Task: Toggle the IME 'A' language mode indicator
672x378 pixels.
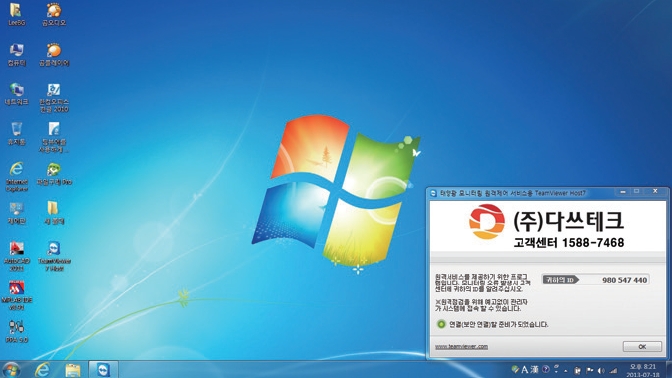Action: click(x=525, y=369)
